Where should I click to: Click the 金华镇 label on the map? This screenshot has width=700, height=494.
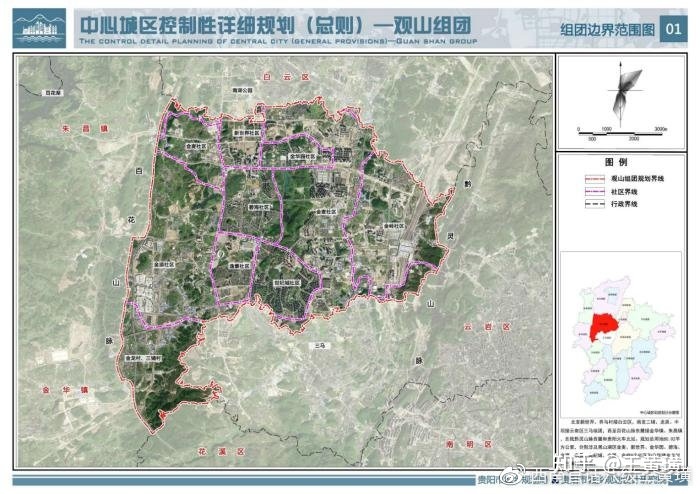[65, 390]
